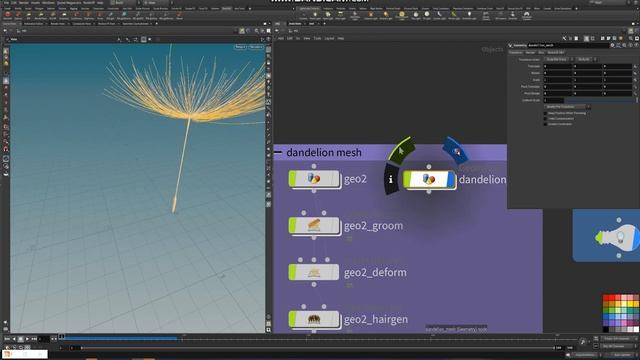Select the geo2_hairgen node icon

[x=314, y=319]
